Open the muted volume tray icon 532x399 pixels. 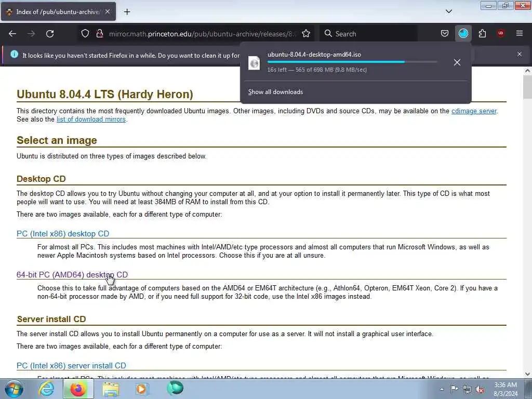pos(480,389)
